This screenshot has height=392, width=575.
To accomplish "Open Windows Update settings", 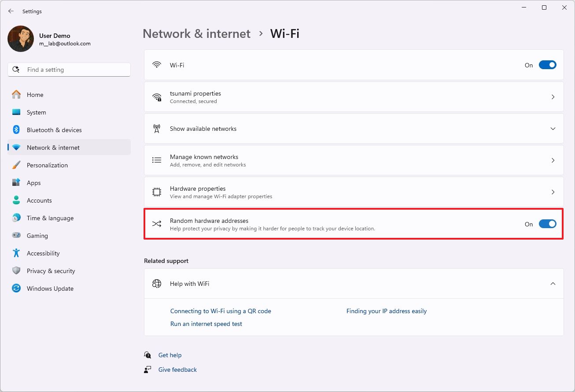I will point(50,288).
